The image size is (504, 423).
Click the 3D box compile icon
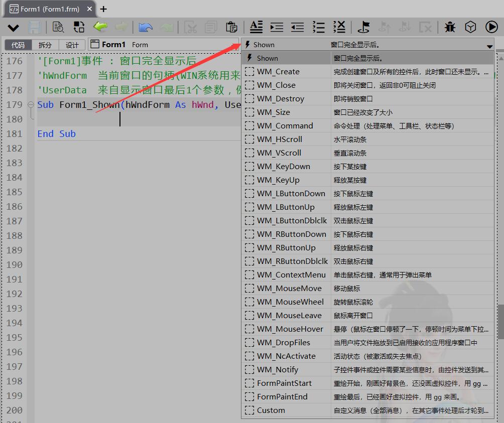click(x=470, y=27)
